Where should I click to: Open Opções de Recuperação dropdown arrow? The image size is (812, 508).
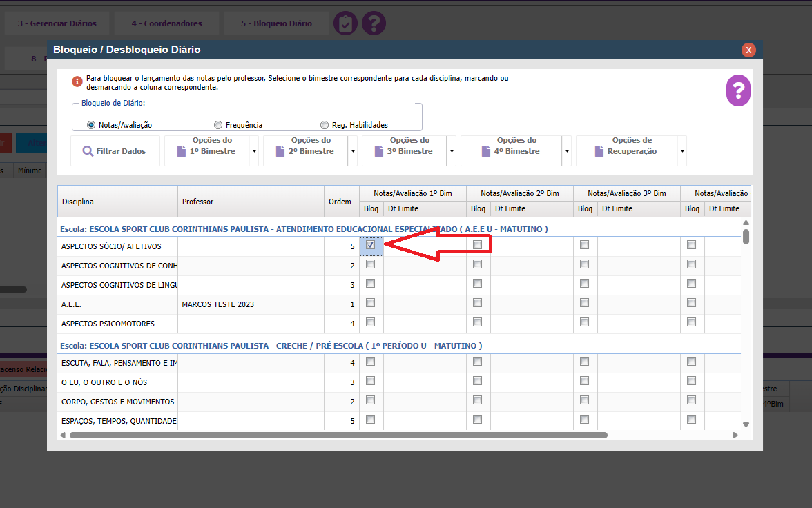(x=682, y=151)
